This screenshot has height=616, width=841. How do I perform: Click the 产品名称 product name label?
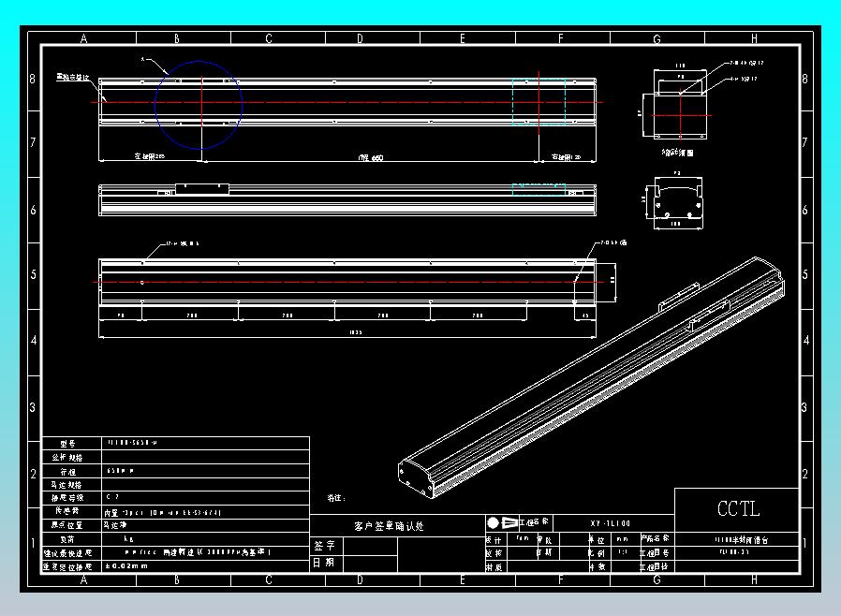tap(655, 538)
